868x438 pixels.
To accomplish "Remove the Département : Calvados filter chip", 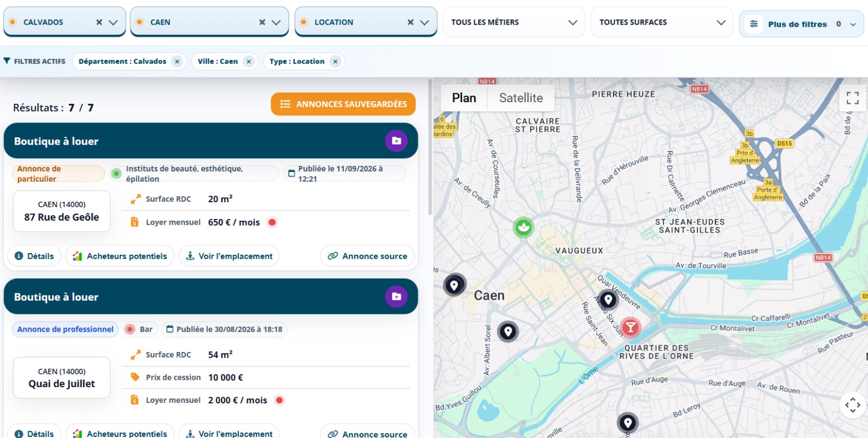I will [177, 61].
